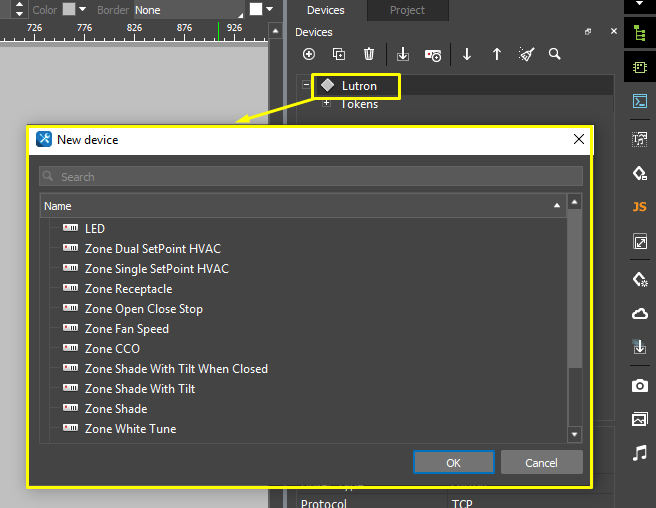Cancel the New device dialog
The image size is (656, 508).
click(x=541, y=463)
